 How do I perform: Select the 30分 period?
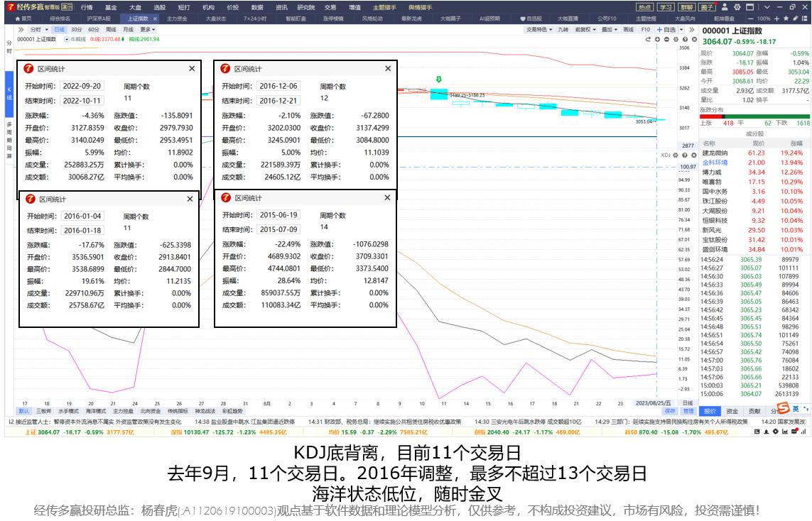coord(77,30)
